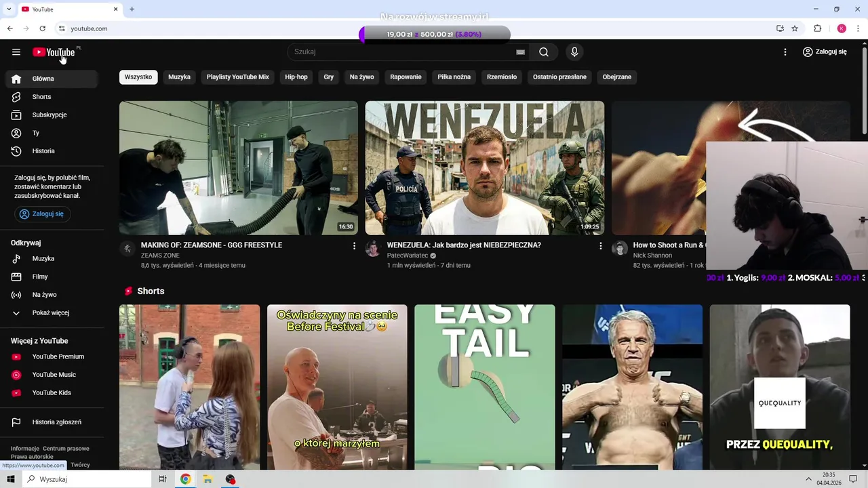Open options menu for WENEZUELA video

pyautogui.click(x=600, y=246)
